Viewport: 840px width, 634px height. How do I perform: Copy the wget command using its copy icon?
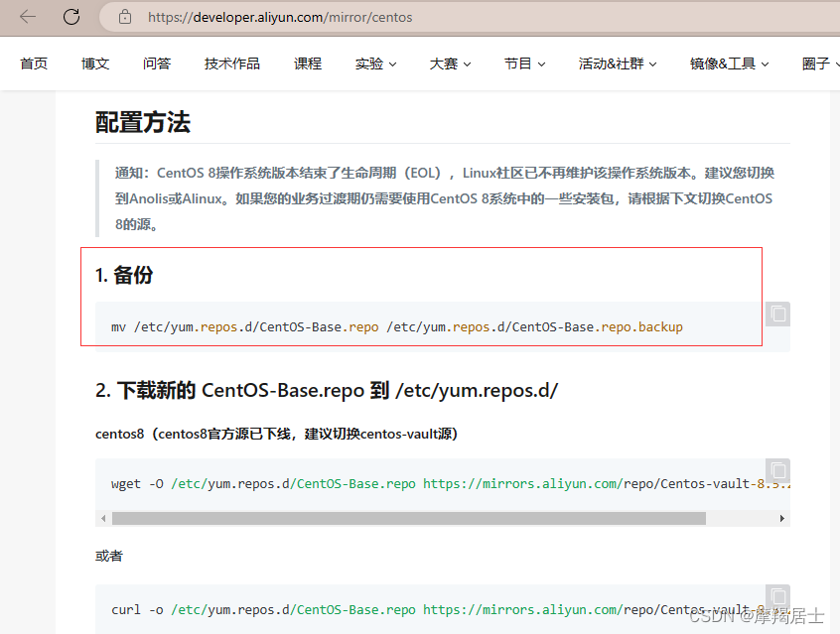point(777,470)
